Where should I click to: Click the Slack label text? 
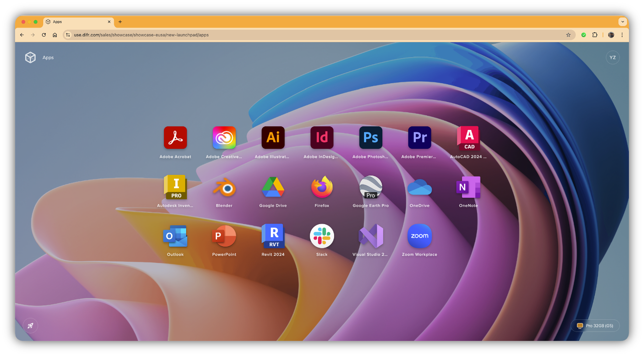point(322,255)
